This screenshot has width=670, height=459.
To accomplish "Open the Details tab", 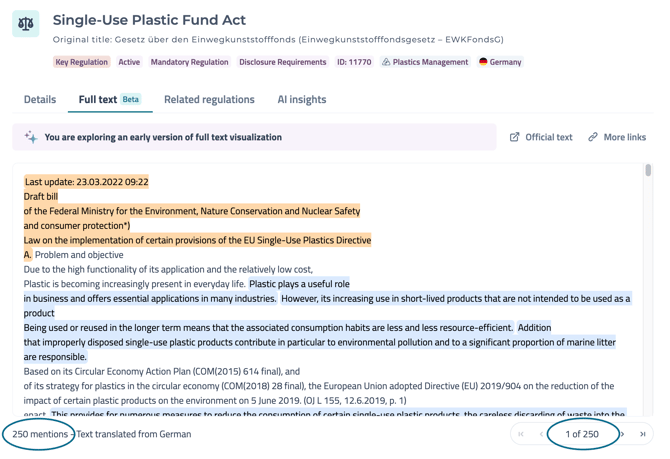I will 40,99.
